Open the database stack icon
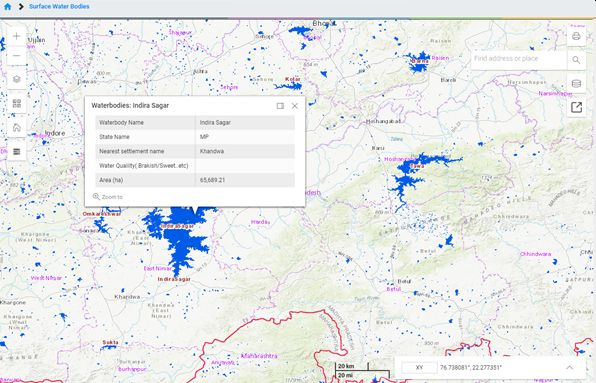Viewport: 596px width, 383px height. (576, 84)
